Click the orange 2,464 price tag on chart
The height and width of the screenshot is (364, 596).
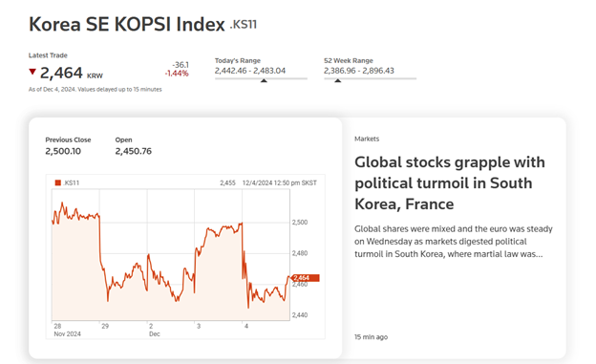(x=306, y=278)
